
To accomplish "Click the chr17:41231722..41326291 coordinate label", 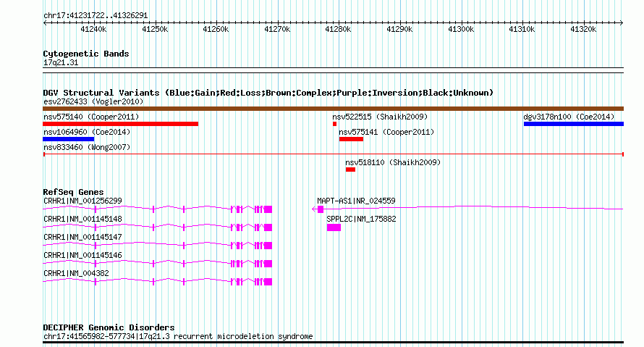I will coord(96,16).
